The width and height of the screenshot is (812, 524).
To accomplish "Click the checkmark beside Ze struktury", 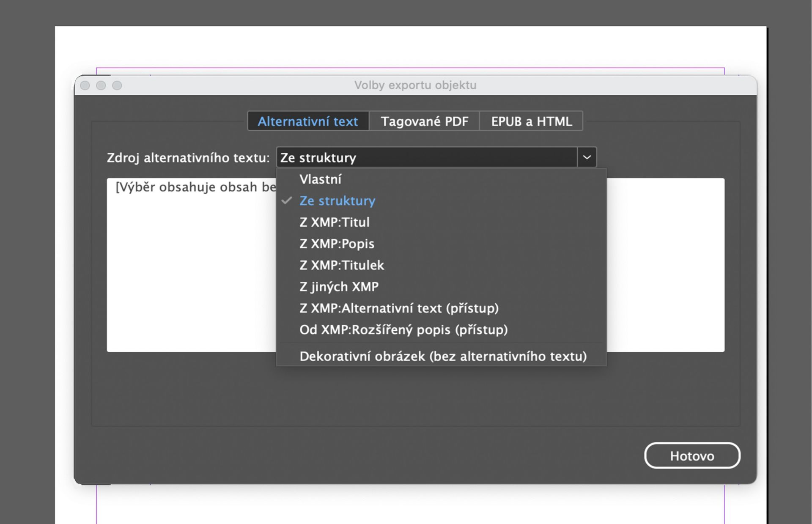I will pyautogui.click(x=287, y=200).
